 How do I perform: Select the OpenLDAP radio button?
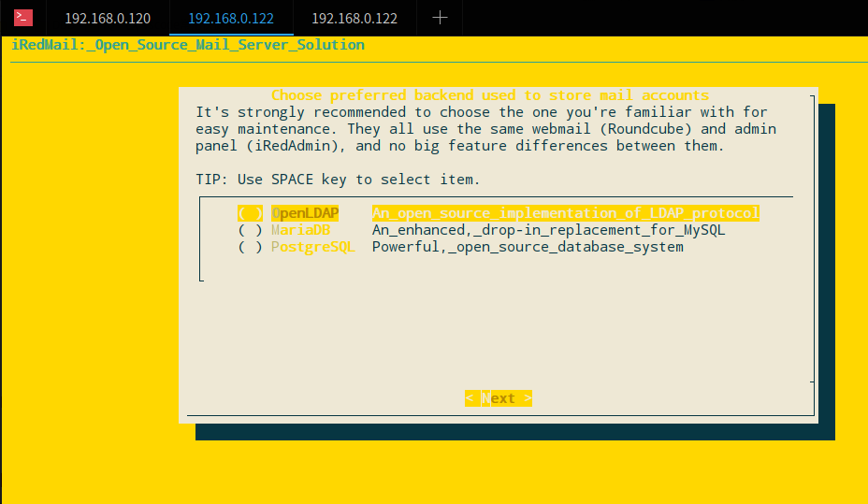pyautogui.click(x=251, y=213)
